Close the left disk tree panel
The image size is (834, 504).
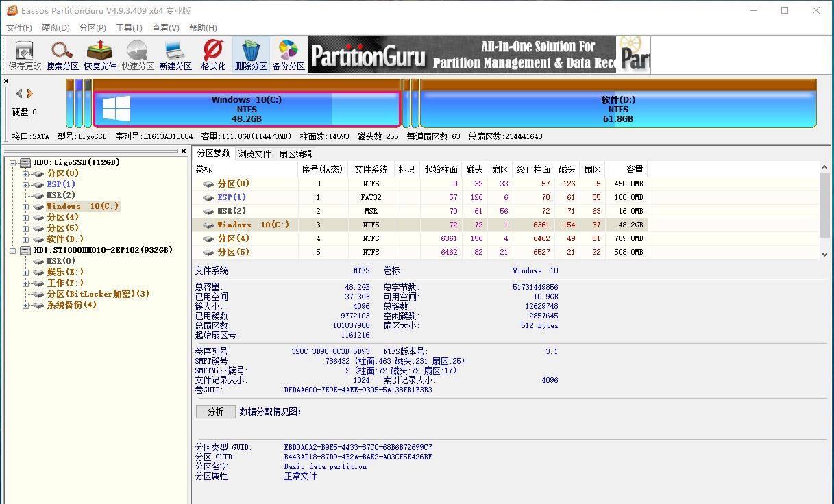click(x=183, y=151)
